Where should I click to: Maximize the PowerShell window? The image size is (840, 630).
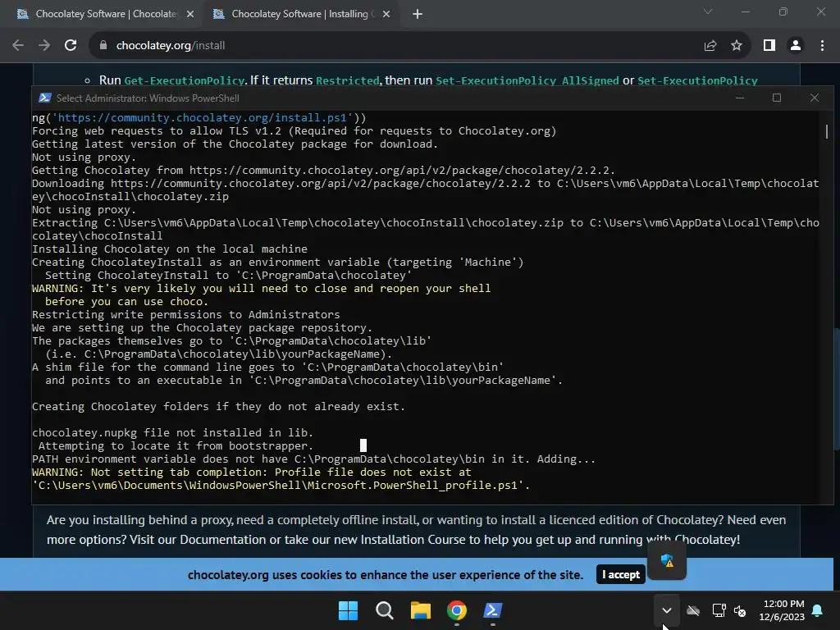777,98
